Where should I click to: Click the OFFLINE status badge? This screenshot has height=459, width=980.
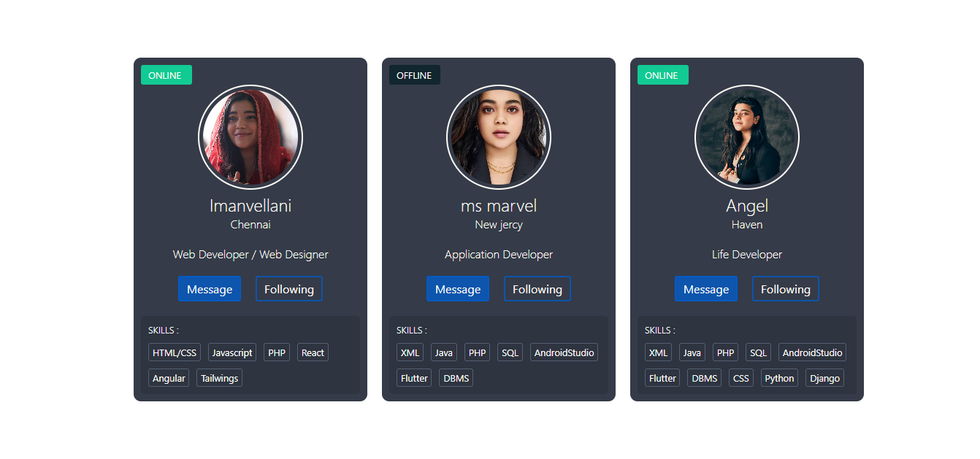(415, 75)
